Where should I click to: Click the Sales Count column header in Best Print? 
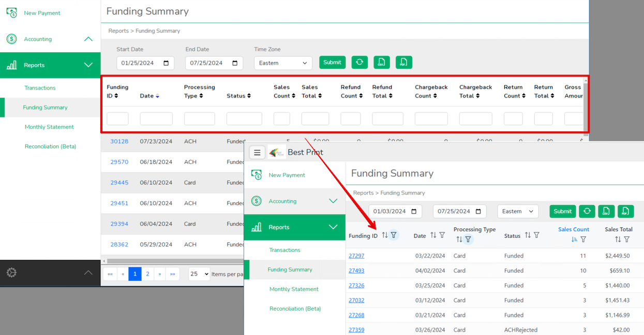point(574,230)
